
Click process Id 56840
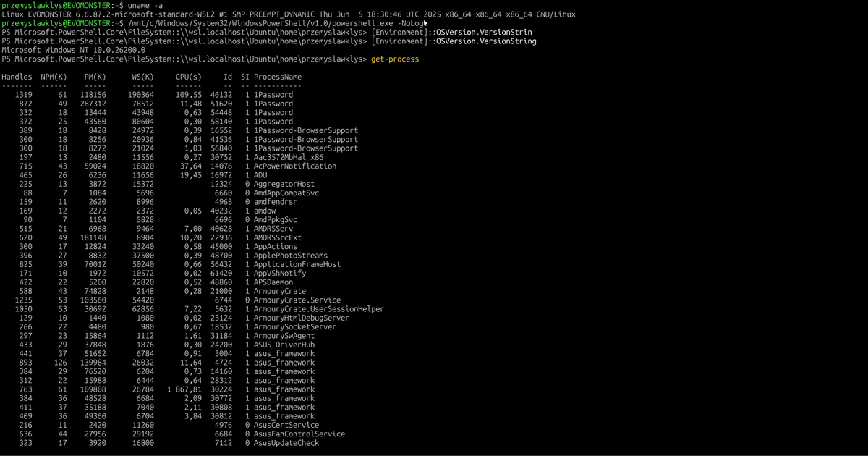coord(221,148)
